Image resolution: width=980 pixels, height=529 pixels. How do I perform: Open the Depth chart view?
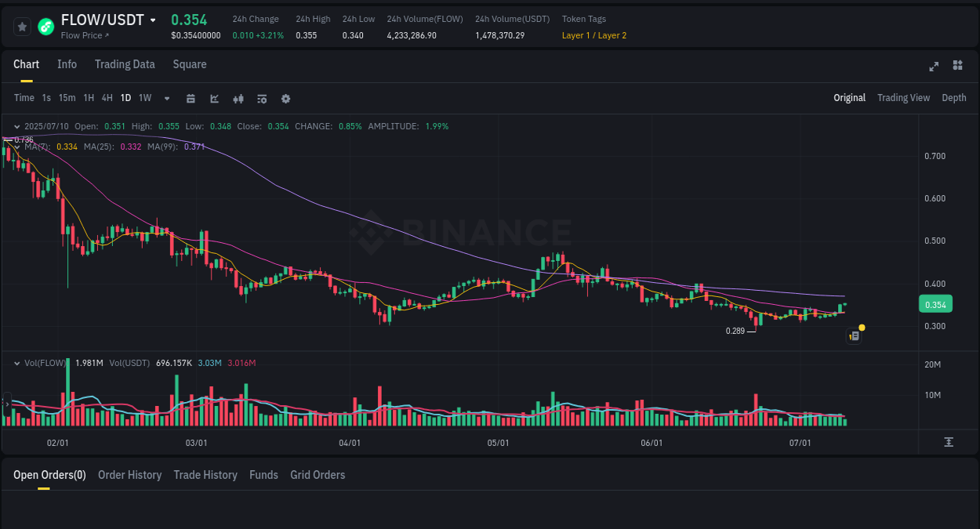[954, 98]
